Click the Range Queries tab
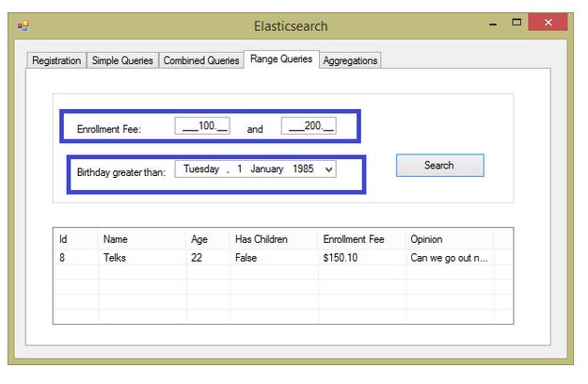Viewport: 588px width, 384px height. (281, 59)
